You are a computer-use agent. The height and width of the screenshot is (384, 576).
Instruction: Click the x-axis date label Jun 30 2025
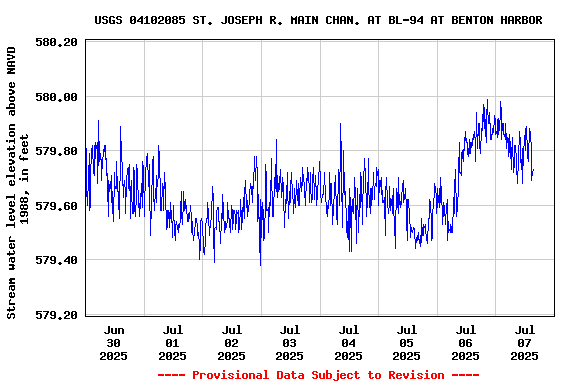tap(114, 343)
